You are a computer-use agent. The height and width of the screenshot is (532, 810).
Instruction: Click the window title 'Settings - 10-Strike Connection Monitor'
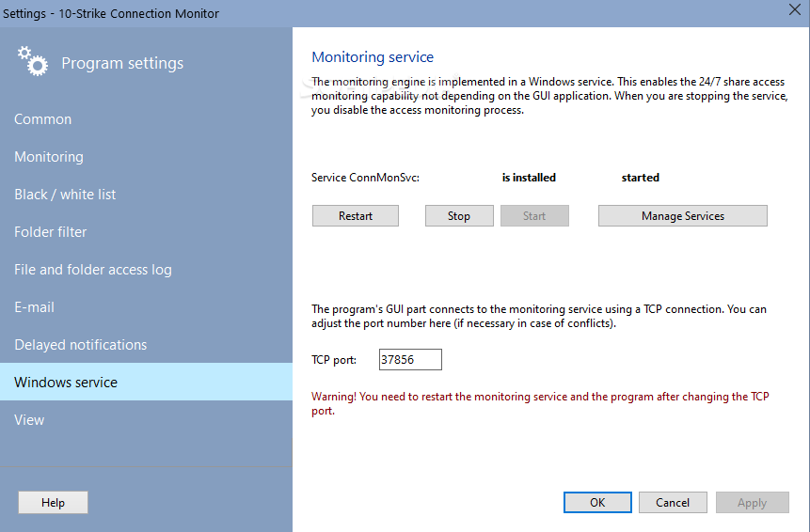tap(111, 13)
